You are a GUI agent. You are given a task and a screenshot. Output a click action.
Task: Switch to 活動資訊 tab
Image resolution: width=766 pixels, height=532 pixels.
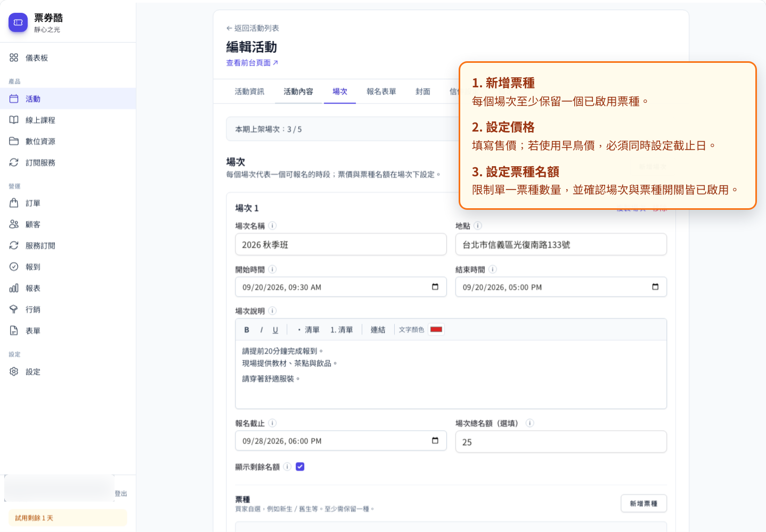pyautogui.click(x=249, y=92)
